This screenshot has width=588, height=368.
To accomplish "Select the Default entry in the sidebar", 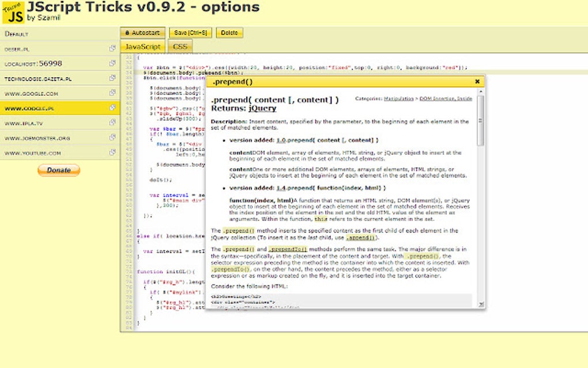I will pos(35,33).
